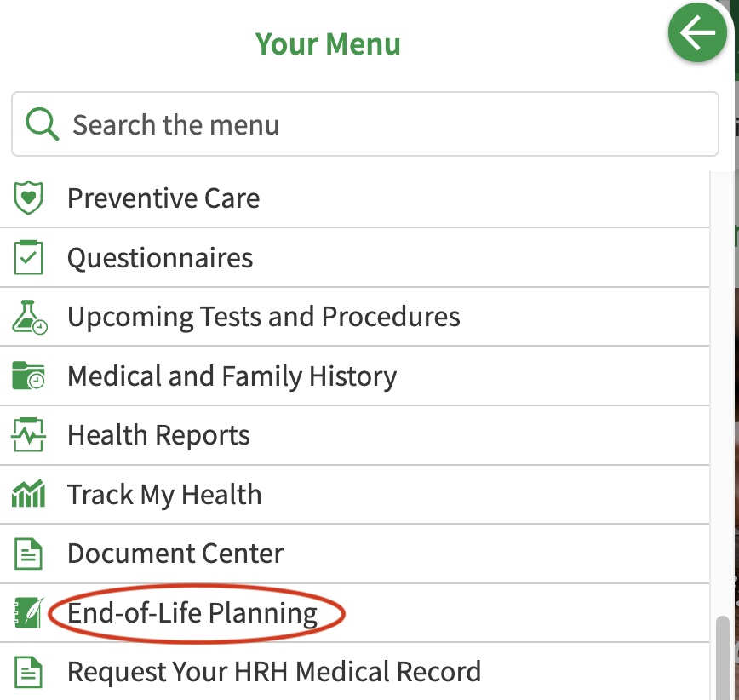Click the Search the menu field
739x700 pixels.
pos(364,124)
